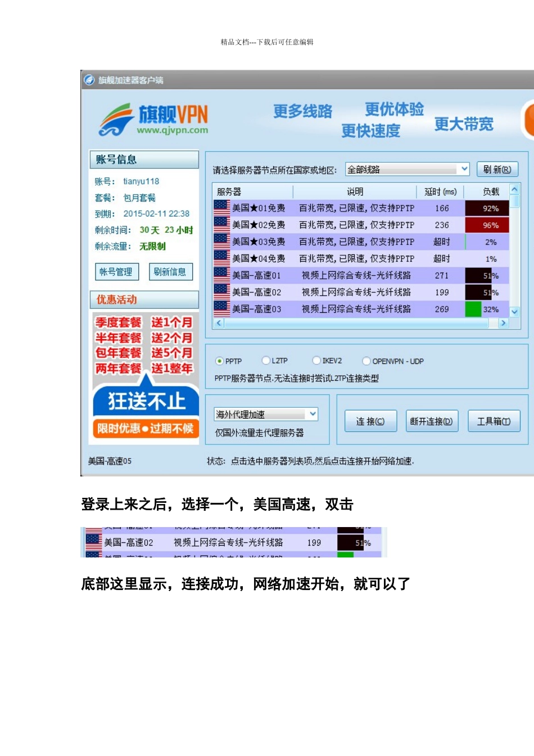This screenshot has width=534, height=756.
Task: Sort by the 负载 column header
Action: tap(487, 191)
